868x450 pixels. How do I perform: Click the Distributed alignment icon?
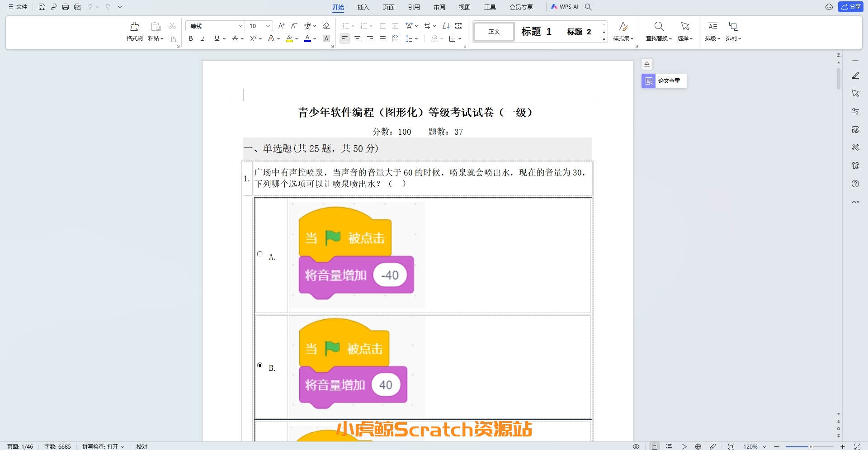pos(396,39)
